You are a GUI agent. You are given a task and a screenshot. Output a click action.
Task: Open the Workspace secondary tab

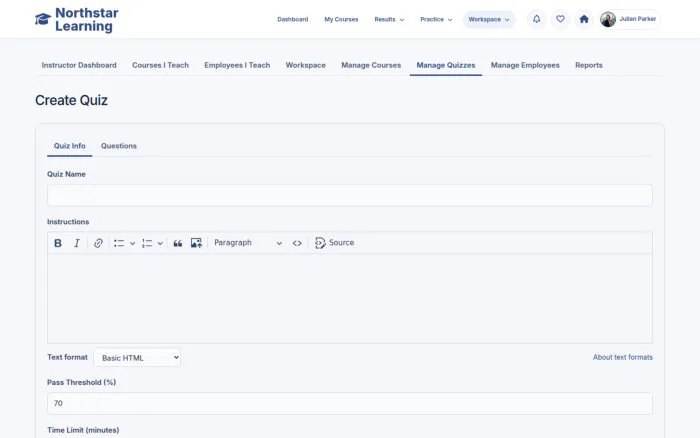305,65
